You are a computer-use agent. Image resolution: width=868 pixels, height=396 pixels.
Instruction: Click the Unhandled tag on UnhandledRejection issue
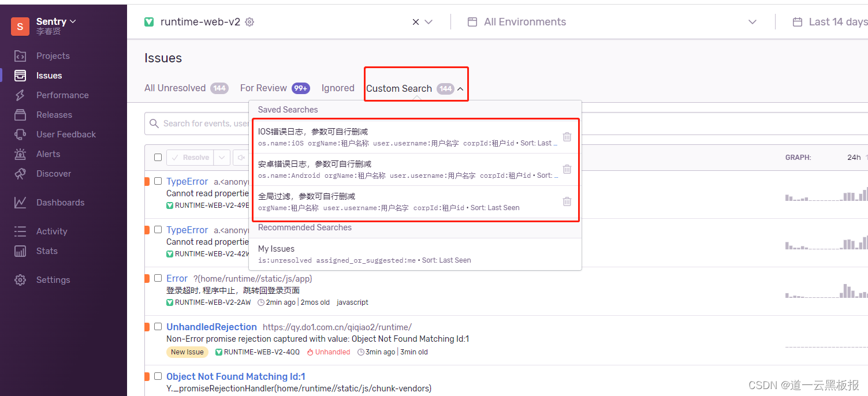pos(329,352)
